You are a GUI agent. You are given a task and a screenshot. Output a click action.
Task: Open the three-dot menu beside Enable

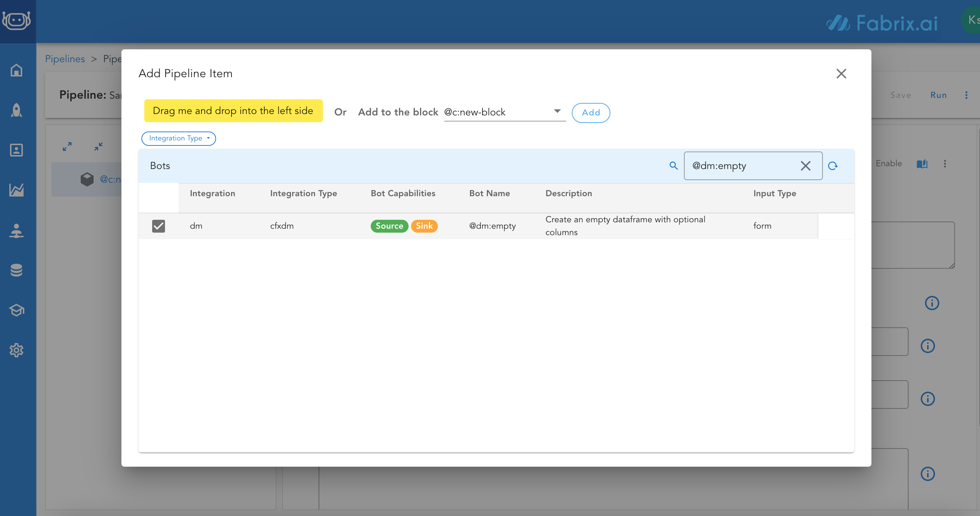945,164
